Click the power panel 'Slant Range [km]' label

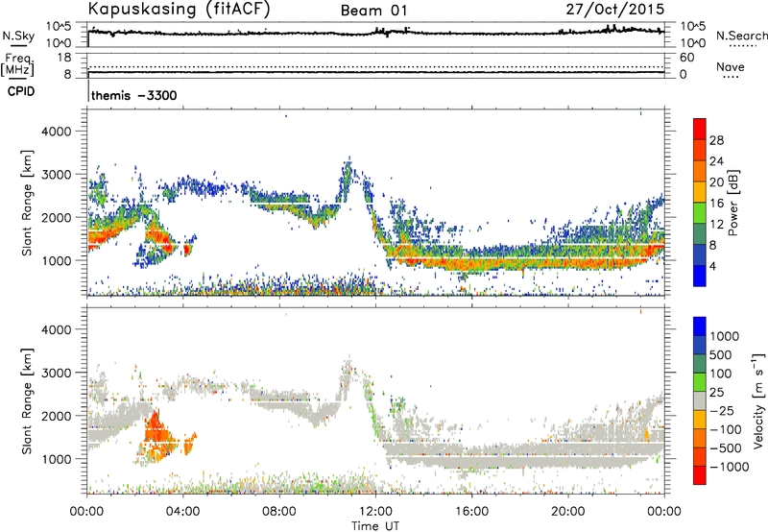[27, 203]
